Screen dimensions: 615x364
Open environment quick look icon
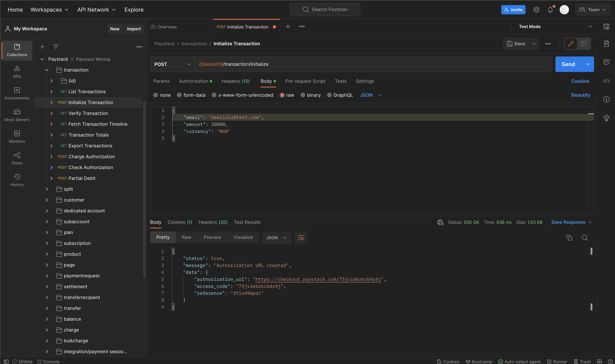[x=606, y=26]
